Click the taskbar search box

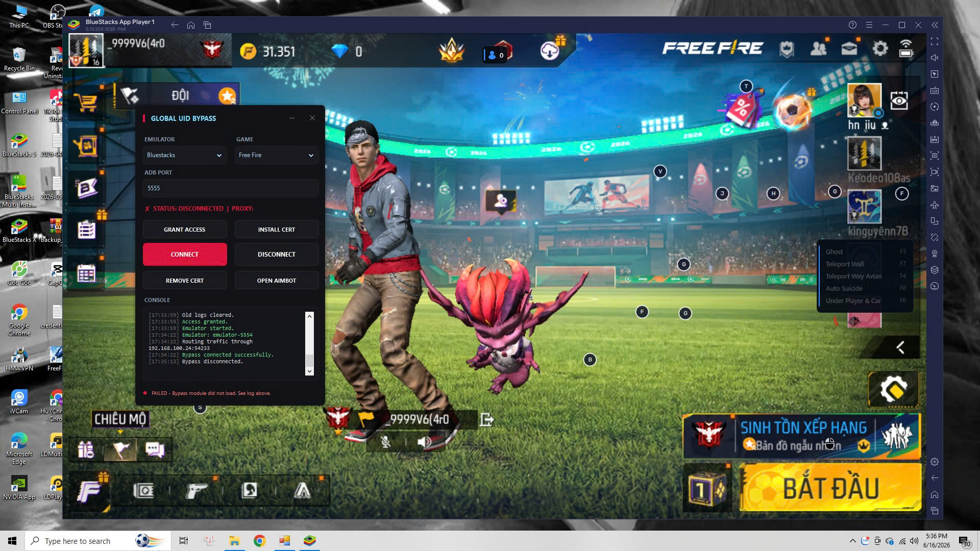[x=98, y=541]
